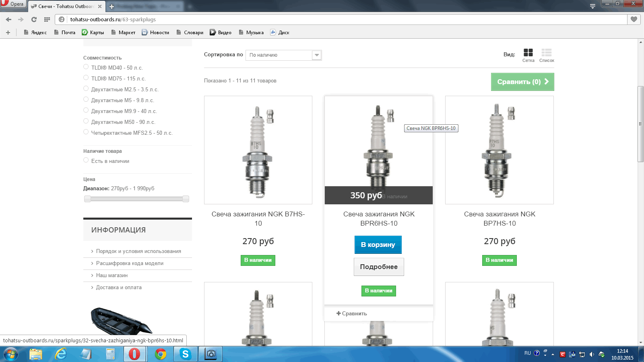Open the Сортировка по dropdown
The image size is (644, 362).
click(284, 55)
